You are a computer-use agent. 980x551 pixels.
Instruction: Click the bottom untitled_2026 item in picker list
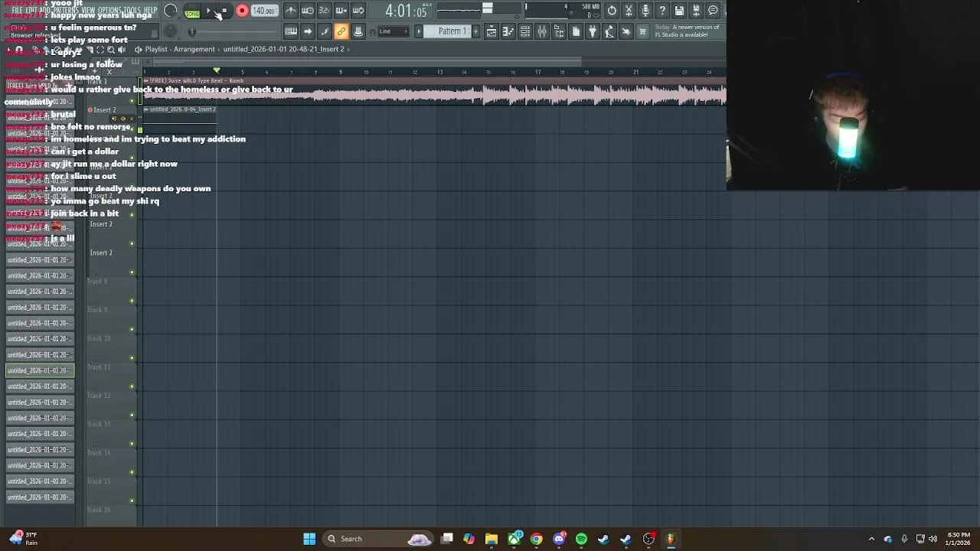(40, 497)
